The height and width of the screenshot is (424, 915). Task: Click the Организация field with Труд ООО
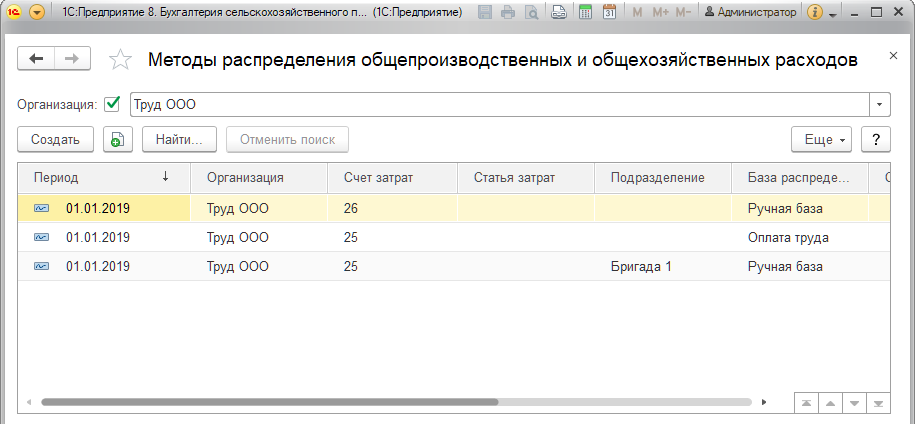[500, 105]
